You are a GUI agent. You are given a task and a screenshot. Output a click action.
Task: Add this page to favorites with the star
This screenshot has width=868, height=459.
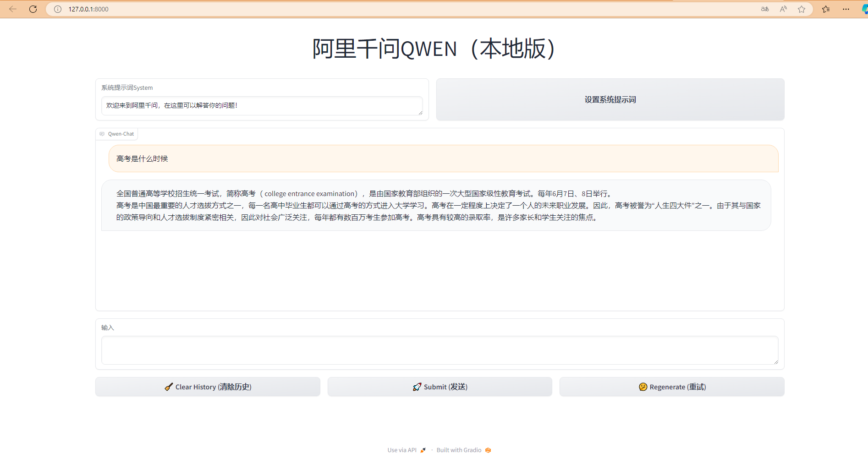[802, 9]
